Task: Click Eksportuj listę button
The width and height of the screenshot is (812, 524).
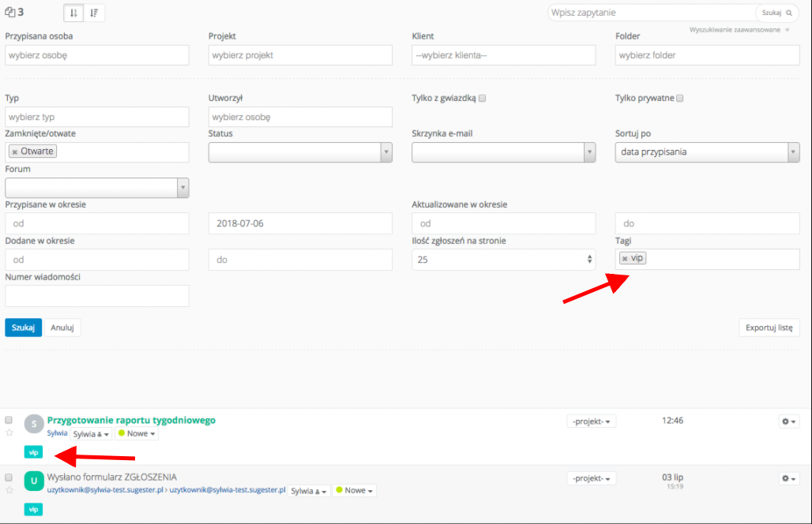Action: [769, 327]
